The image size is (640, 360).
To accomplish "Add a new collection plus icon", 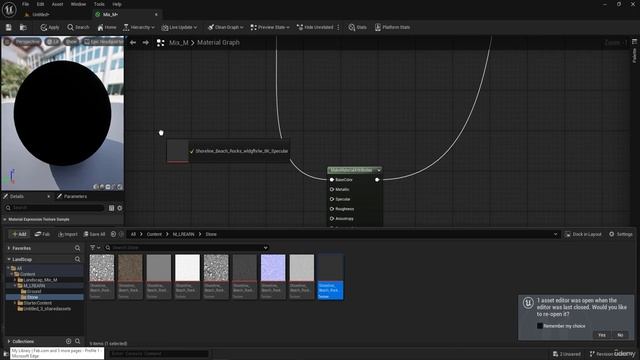I will pyautogui.click(x=69, y=341).
